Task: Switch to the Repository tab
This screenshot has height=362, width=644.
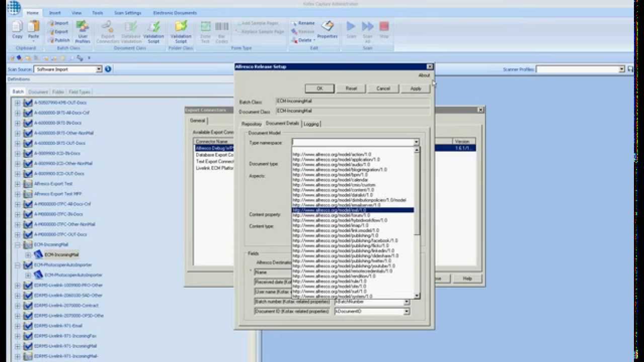Action: (252, 124)
